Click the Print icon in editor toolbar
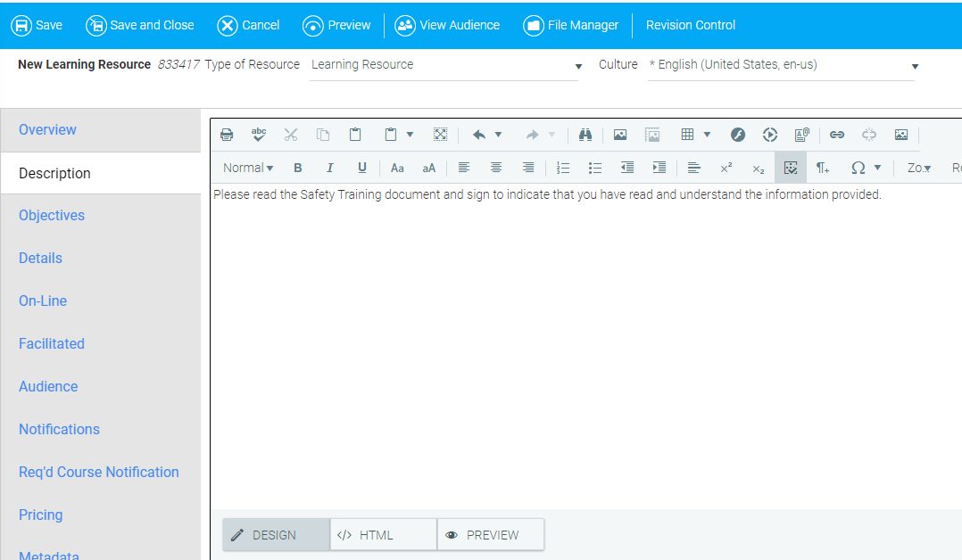Screen dimensions: 962x560 pos(227,135)
